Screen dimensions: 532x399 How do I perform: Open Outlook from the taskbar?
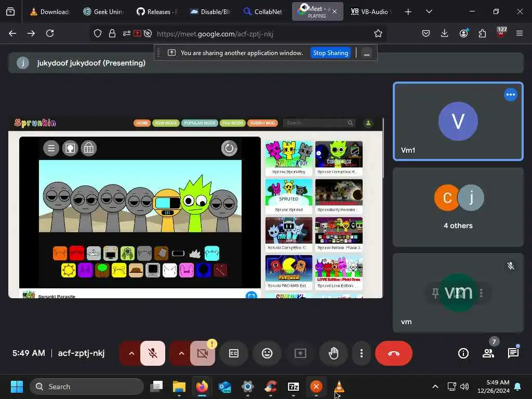pyautogui.click(x=224, y=387)
